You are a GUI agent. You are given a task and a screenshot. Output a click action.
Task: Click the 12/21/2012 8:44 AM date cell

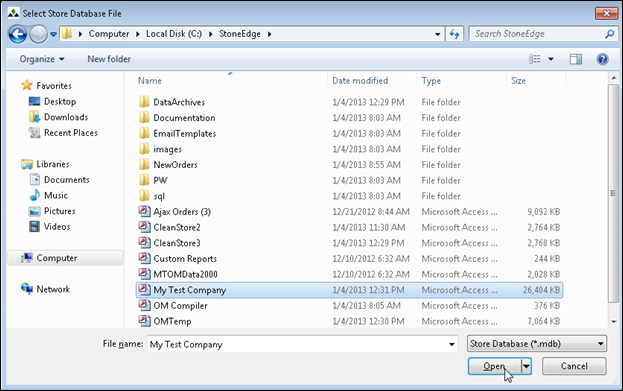tap(371, 211)
